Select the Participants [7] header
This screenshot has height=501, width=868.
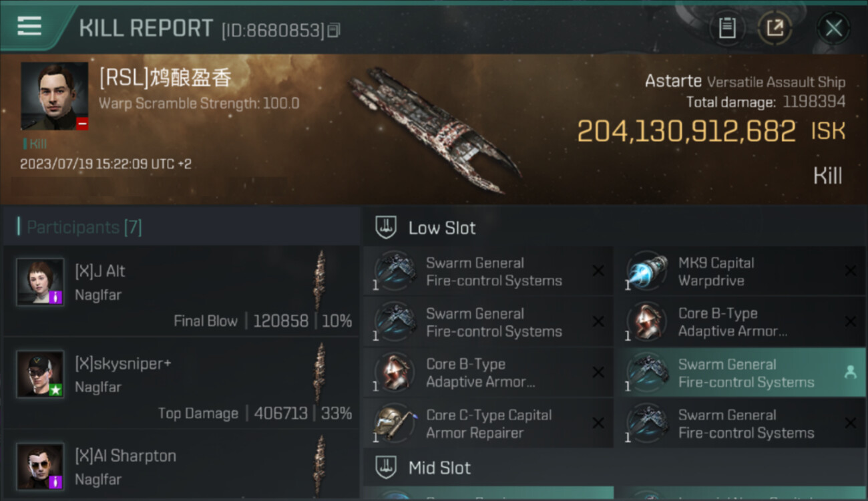click(84, 227)
